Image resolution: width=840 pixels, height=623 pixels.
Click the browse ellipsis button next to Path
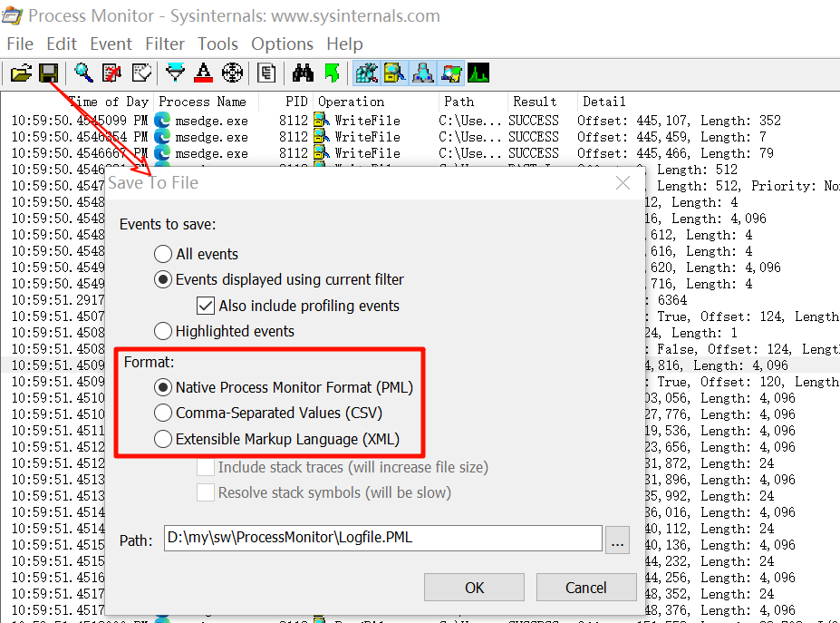617,540
